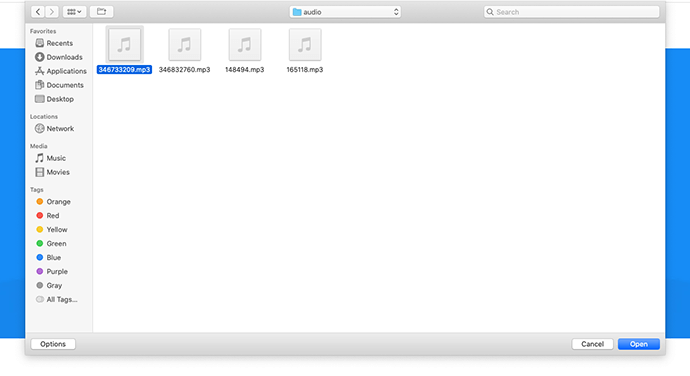The image size is (690, 376).
Task: Click the 165118.mp3 file name
Action: click(x=305, y=70)
